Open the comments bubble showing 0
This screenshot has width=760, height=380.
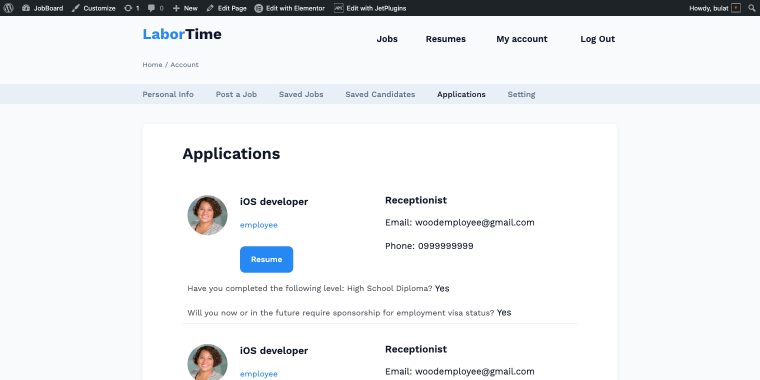coord(156,8)
